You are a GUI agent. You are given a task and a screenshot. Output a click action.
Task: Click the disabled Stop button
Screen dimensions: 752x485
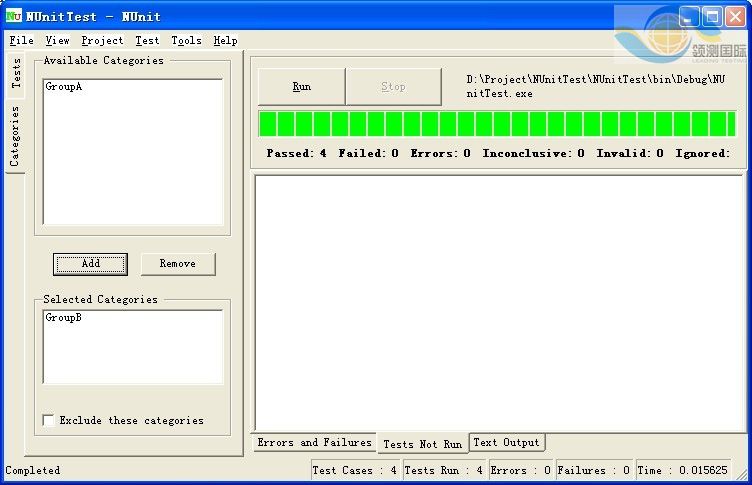tap(393, 86)
